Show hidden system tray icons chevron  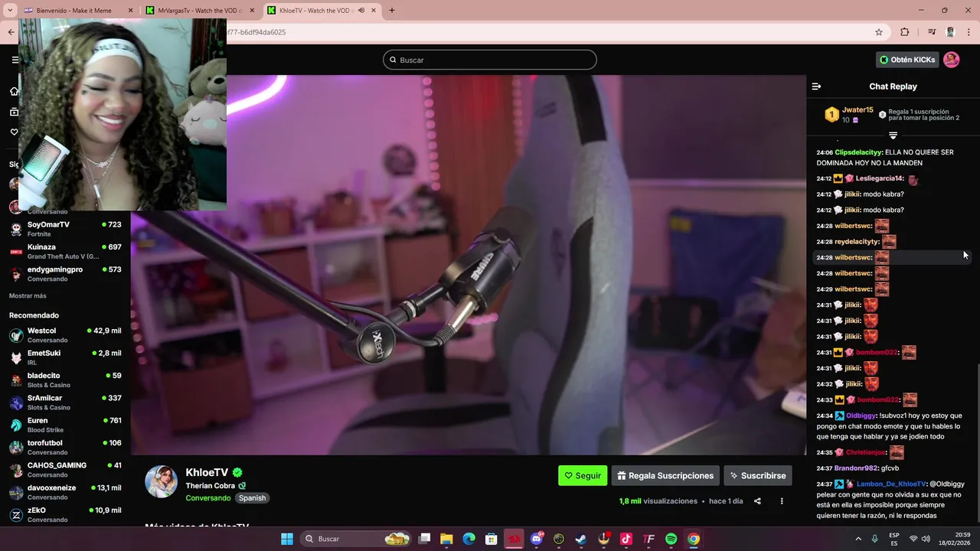click(x=857, y=539)
